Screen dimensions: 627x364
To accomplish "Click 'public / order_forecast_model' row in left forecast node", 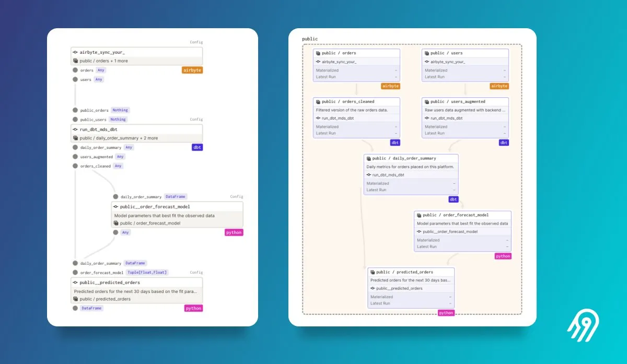I will click(177, 224).
